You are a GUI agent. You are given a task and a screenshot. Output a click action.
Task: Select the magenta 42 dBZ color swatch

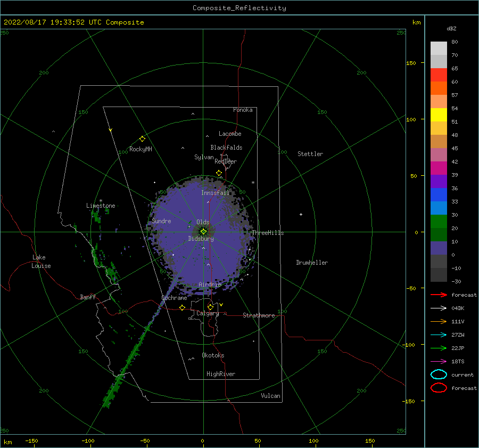(x=439, y=168)
